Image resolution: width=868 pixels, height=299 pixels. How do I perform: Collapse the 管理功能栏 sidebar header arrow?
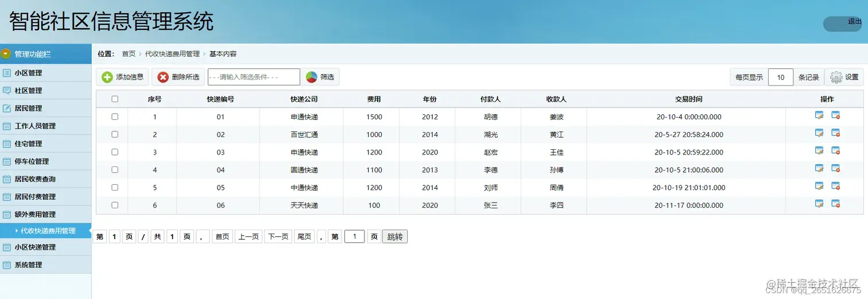pyautogui.click(x=6, y=54)
